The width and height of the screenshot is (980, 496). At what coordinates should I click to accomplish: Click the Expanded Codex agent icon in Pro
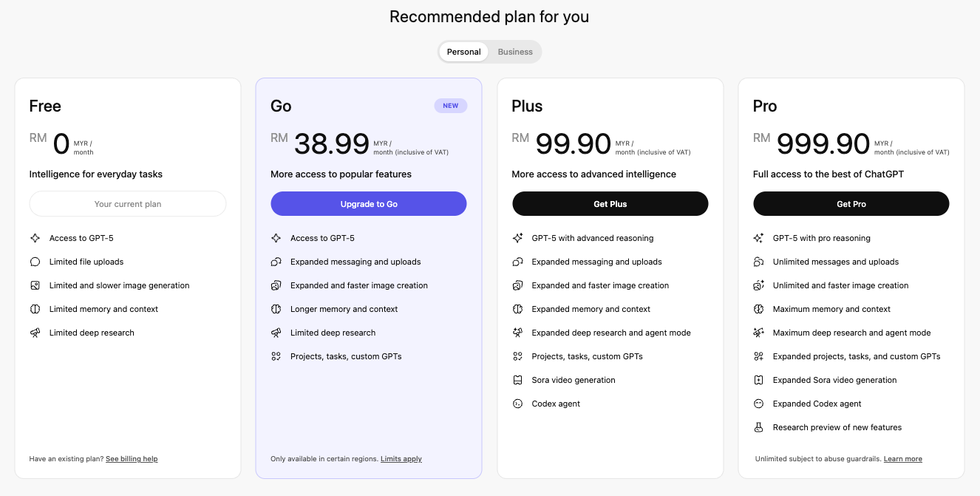(x=758, y=404)
